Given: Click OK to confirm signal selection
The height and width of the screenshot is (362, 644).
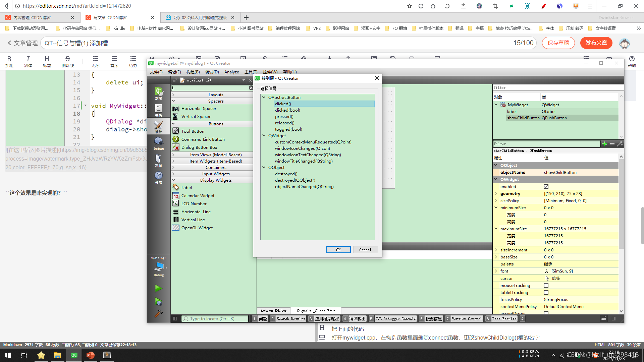Looking at the screenshot, I should 338,249.
